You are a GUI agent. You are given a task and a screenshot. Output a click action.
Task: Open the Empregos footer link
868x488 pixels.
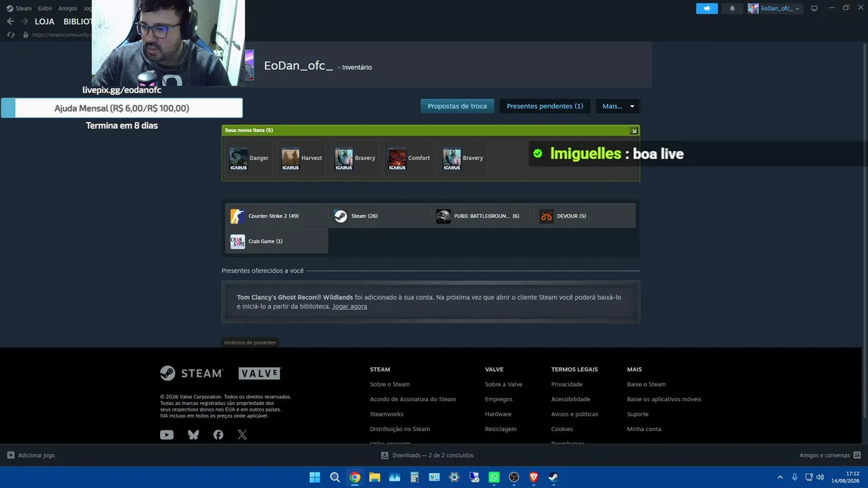[498, 399]
